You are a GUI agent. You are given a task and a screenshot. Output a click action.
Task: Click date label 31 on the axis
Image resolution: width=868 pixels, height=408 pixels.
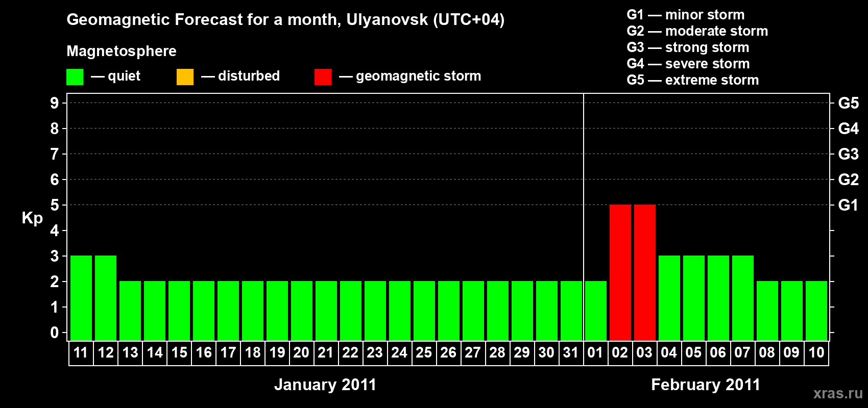tap(571, 352)
